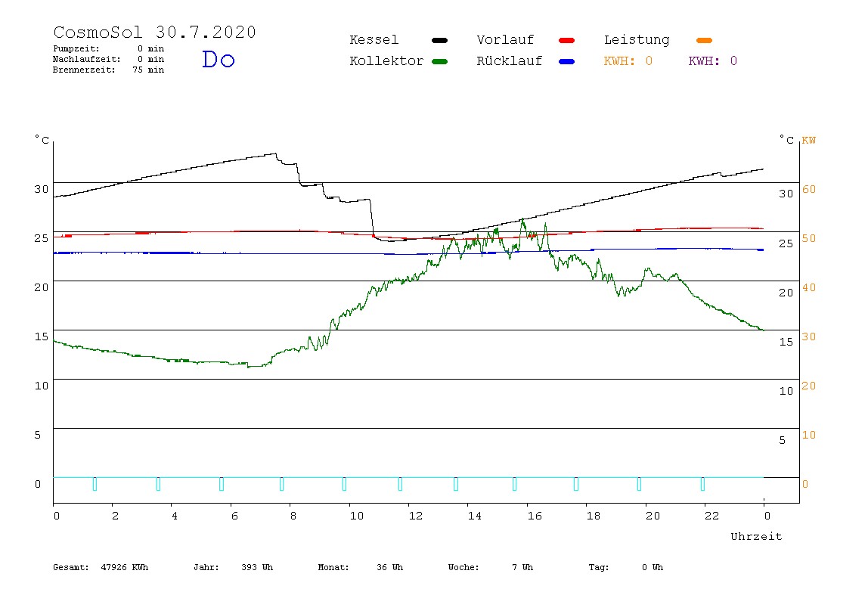Click the 'Tag:' footer label
Image resolution: width=868 pixels, height=614 pixels.
[599, 567]
